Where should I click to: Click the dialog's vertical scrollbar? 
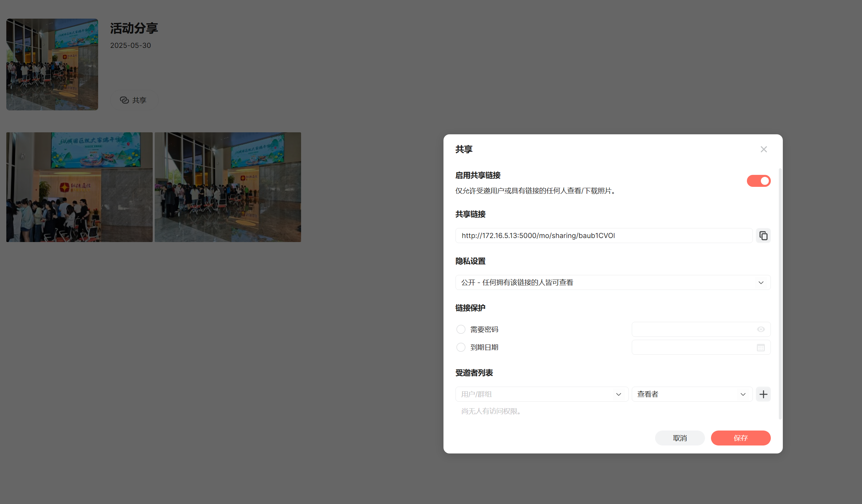pos(780,293)
